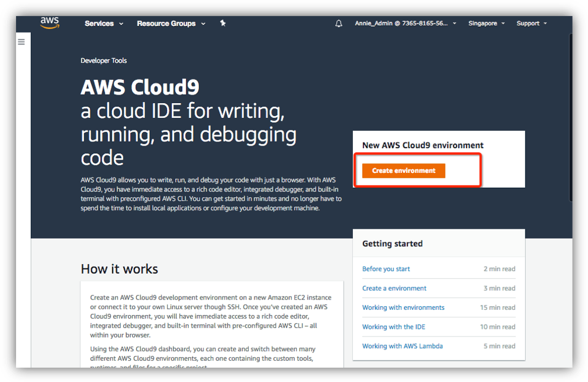Click the 'Getting started' panel title
This screenshot has height=382, width=588.
tap(392, 243)
